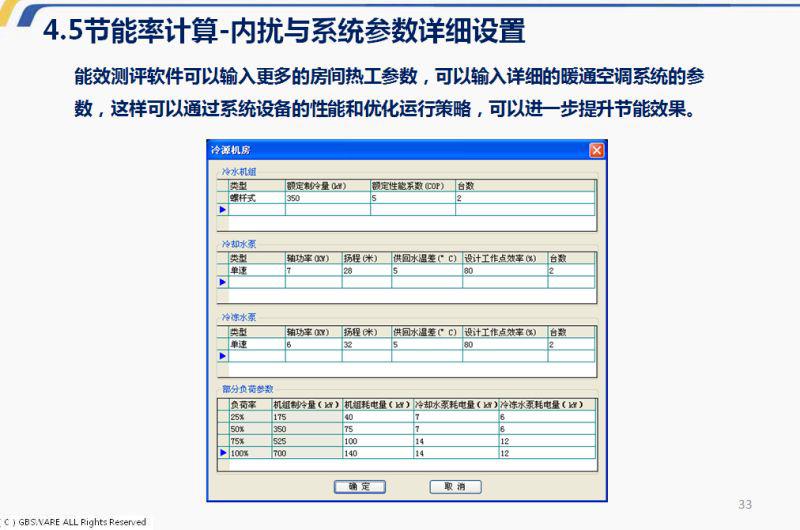Click the 负荷率 column header
Image resolution: width=800 pixels, height=530 pixels.
coord(250,405)
